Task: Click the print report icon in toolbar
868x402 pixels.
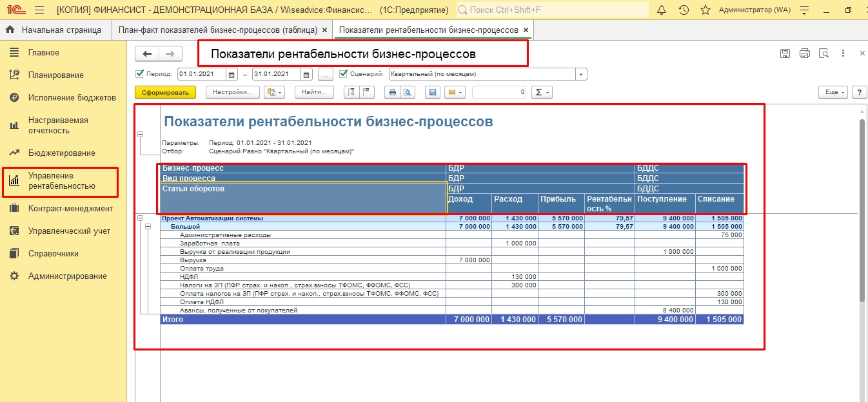Action: tap(391, 92)
